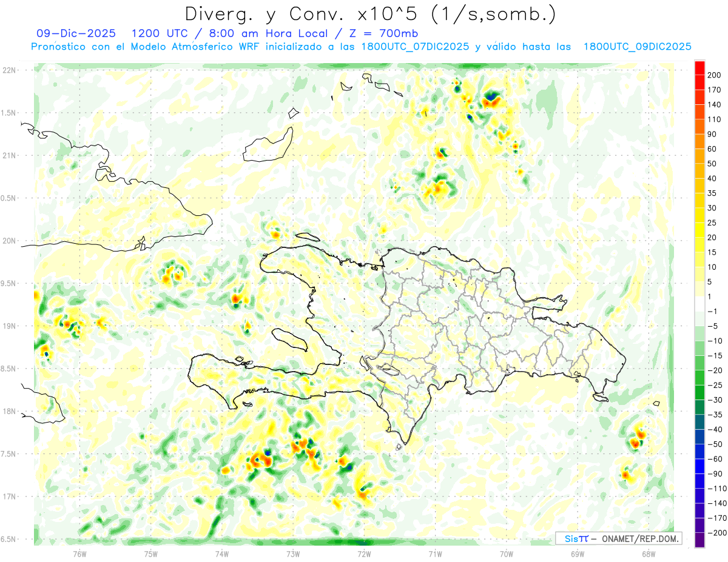
Task: Click the valid-until time '1800UTC_09DIC2025'
Action: click(638, 47)
